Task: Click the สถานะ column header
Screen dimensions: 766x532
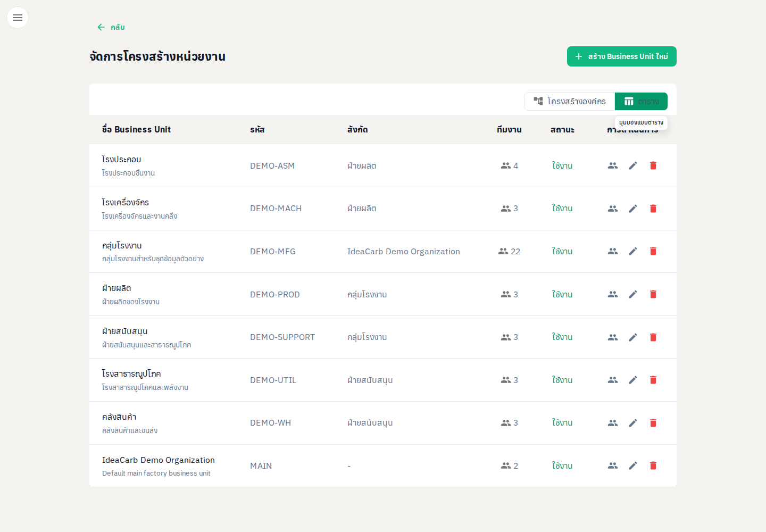Action: (x=562, y=130)
